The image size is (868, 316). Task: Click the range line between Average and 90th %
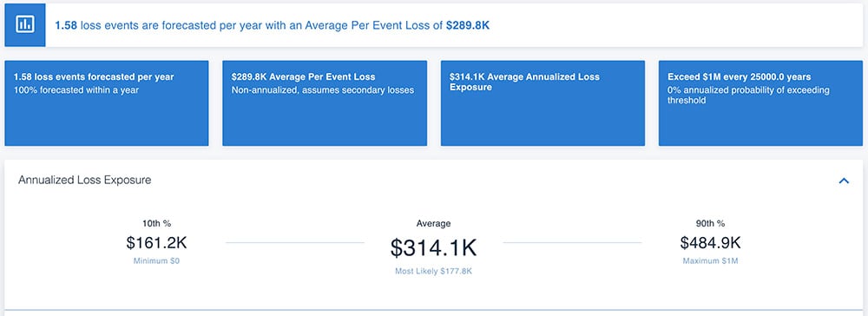point(572,242)
